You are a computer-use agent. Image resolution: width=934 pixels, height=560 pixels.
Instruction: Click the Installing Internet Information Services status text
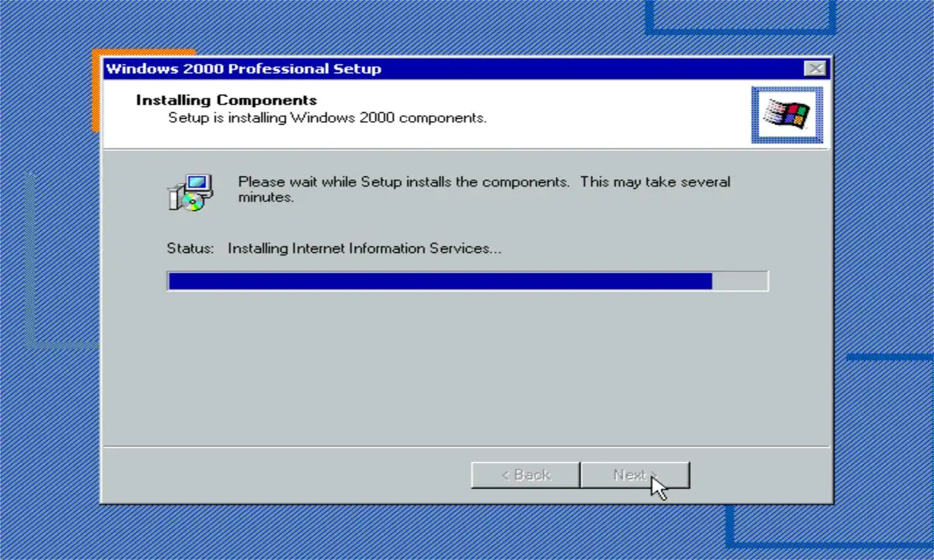(x=364, y=248)
